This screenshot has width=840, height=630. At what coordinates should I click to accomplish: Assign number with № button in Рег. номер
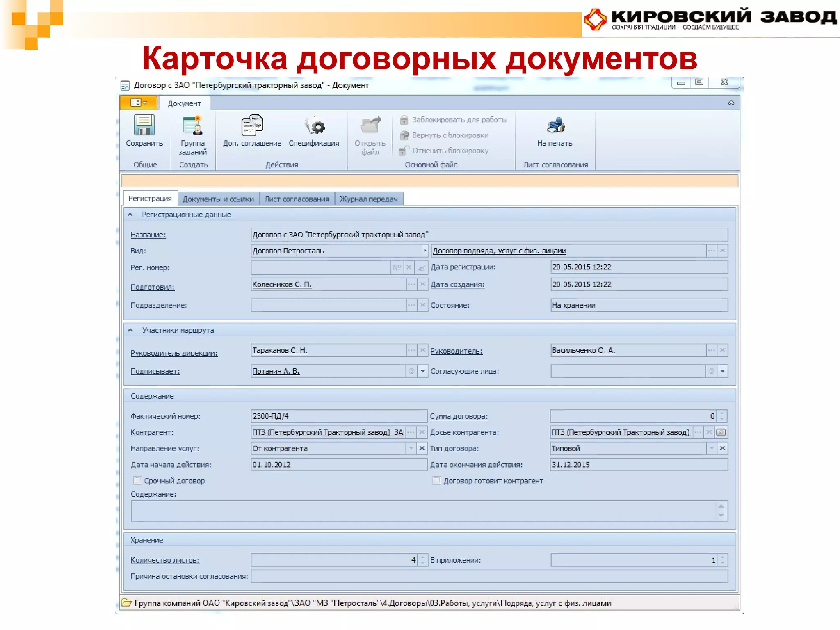pos(397,268)
